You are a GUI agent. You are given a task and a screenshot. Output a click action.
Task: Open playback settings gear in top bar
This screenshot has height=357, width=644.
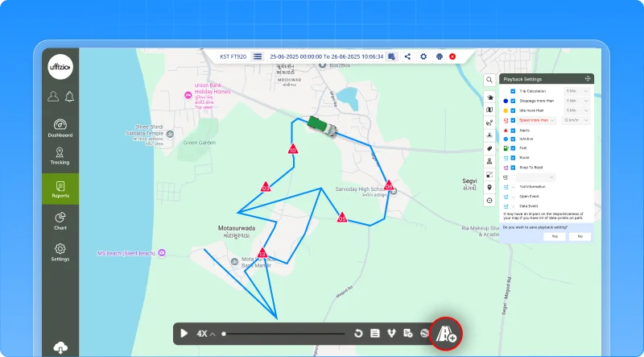click(x=423, y=56)
